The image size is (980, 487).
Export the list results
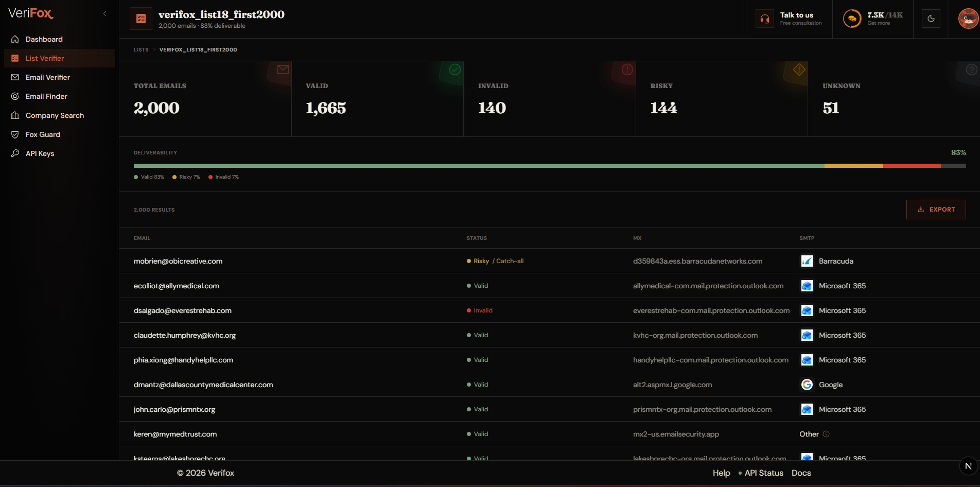tap(936, 210)
